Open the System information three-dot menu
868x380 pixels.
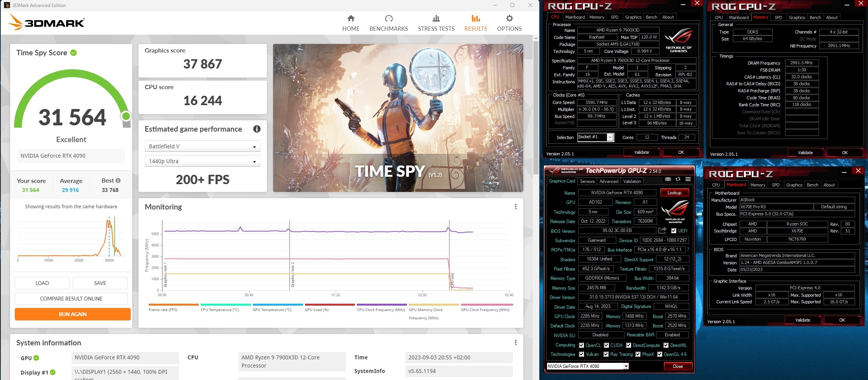click(516, 343)
